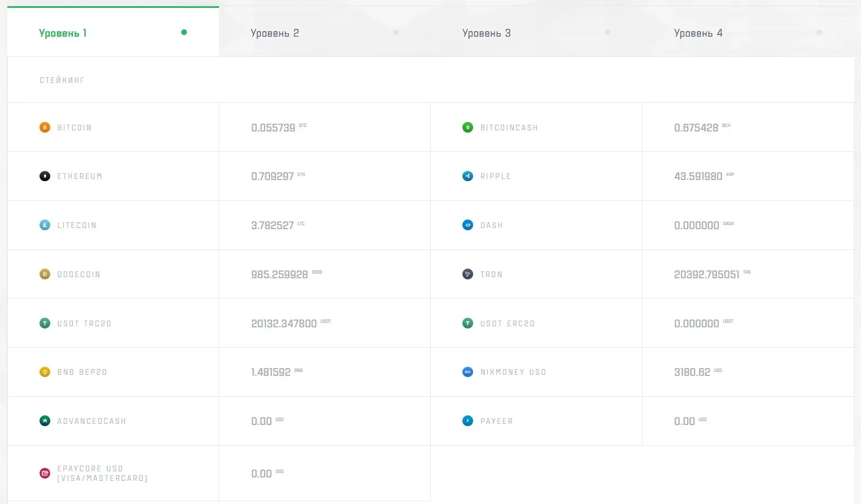Click the Bitcoin coin icon
This screenshot has height=504, width=861.
[x=45, y=128]
